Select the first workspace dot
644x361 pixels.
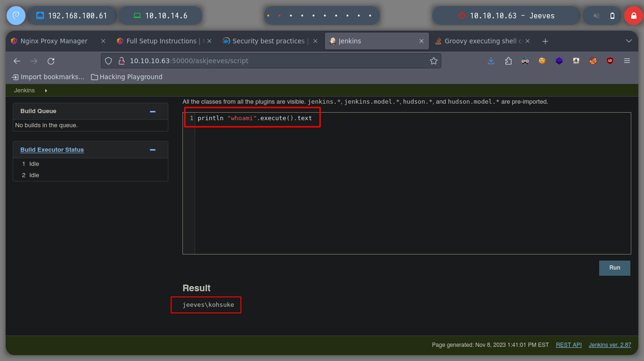tap(268, 16)
